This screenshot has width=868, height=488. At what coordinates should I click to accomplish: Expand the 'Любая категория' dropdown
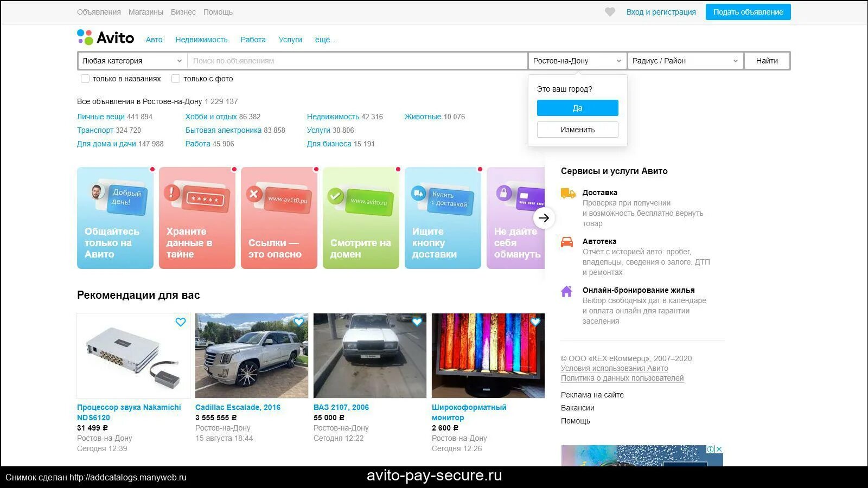pyautogui.click(x=132, y=61)
